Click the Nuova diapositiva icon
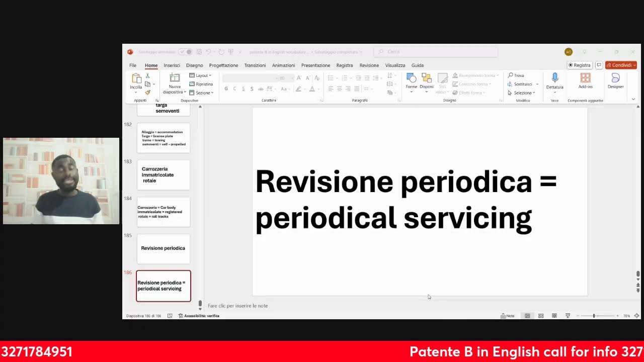Image resolution: width=644 pixels, height=362 pixels. 175,78
